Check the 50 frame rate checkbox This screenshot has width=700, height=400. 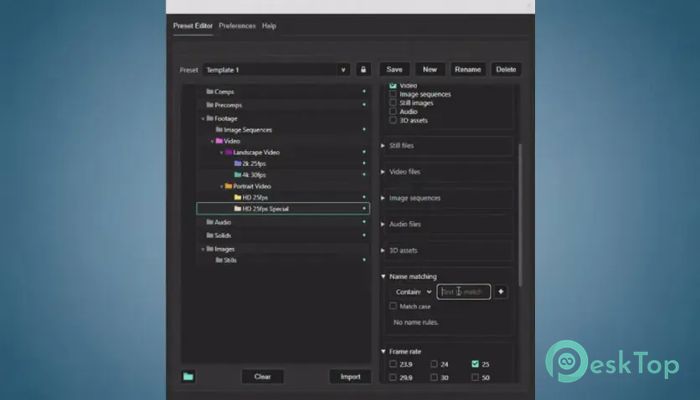point(475,377)
